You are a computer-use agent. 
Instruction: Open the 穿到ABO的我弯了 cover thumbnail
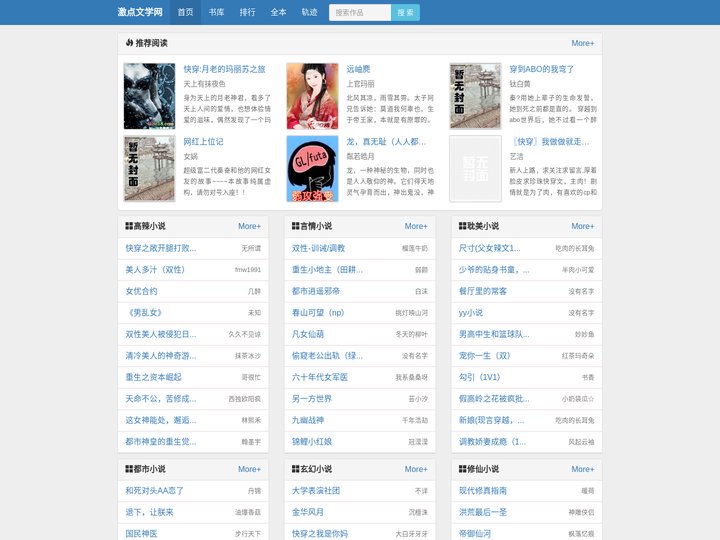(475, 96)
